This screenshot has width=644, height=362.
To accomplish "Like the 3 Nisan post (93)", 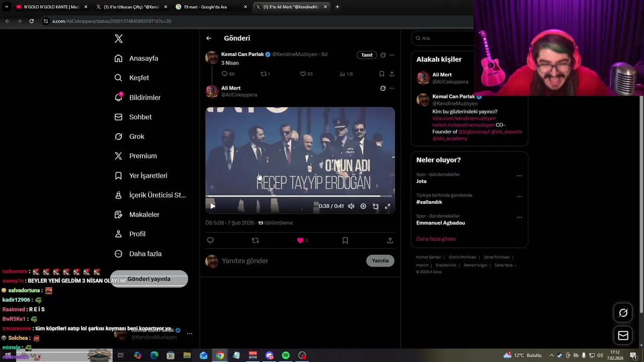I will coord(306,74).
